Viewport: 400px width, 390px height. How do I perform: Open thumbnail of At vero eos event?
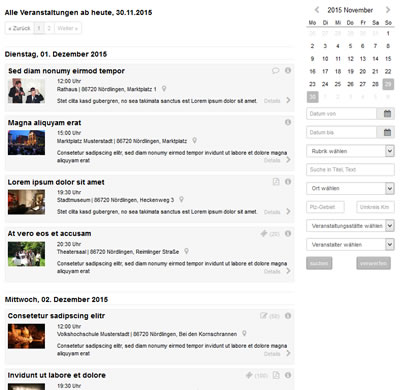[26, 254]
